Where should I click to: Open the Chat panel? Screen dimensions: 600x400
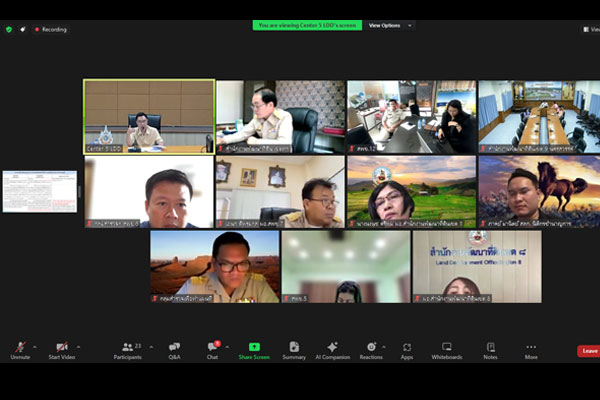[x=212, y=347]
